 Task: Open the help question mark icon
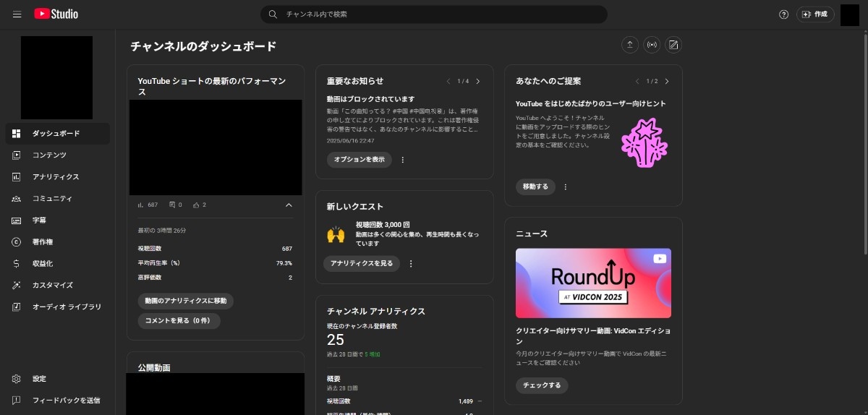[783, 14]
